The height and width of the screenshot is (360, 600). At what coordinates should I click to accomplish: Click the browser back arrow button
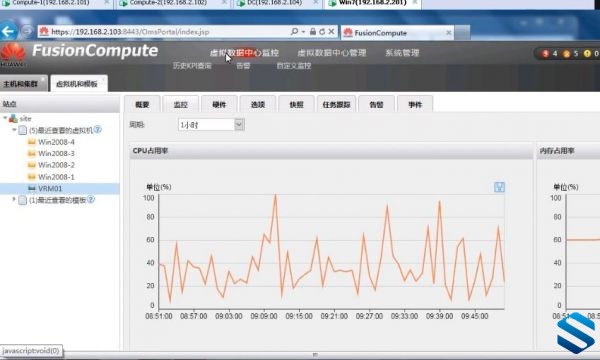click(8, 31)
